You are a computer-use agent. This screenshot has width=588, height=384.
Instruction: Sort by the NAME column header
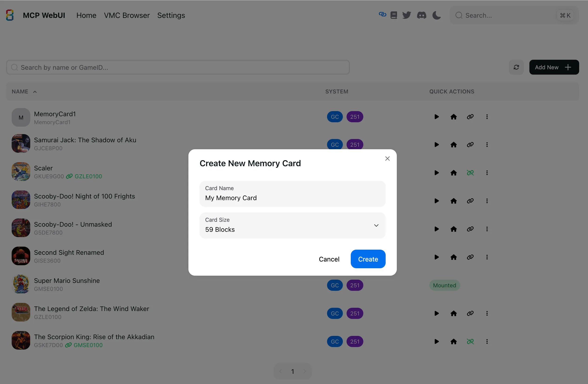coord(24,91)
